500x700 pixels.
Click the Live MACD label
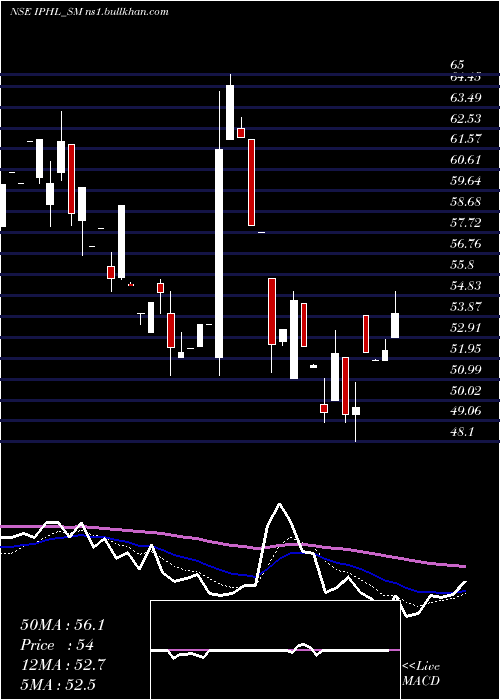[x=421, y=673]
